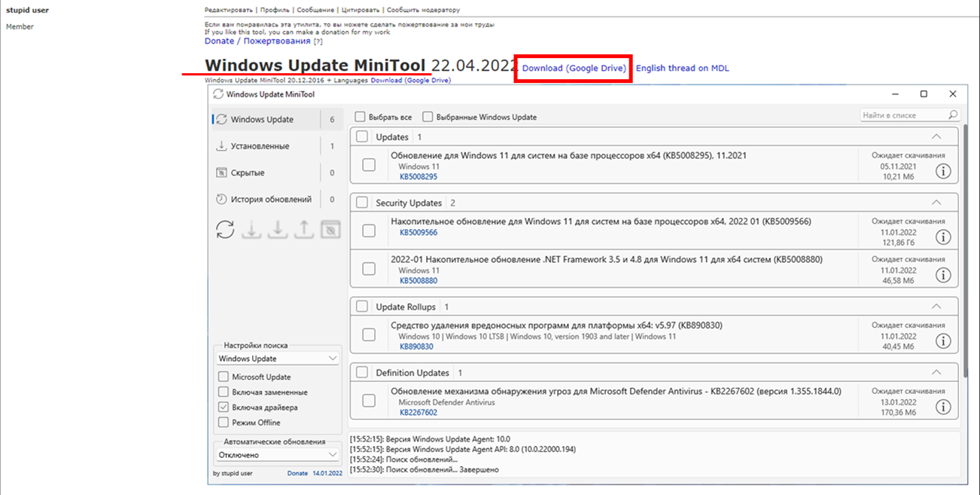Open the English thread on MDL link
The width and height of the screenshot is (980, 495).
point(683,68)
